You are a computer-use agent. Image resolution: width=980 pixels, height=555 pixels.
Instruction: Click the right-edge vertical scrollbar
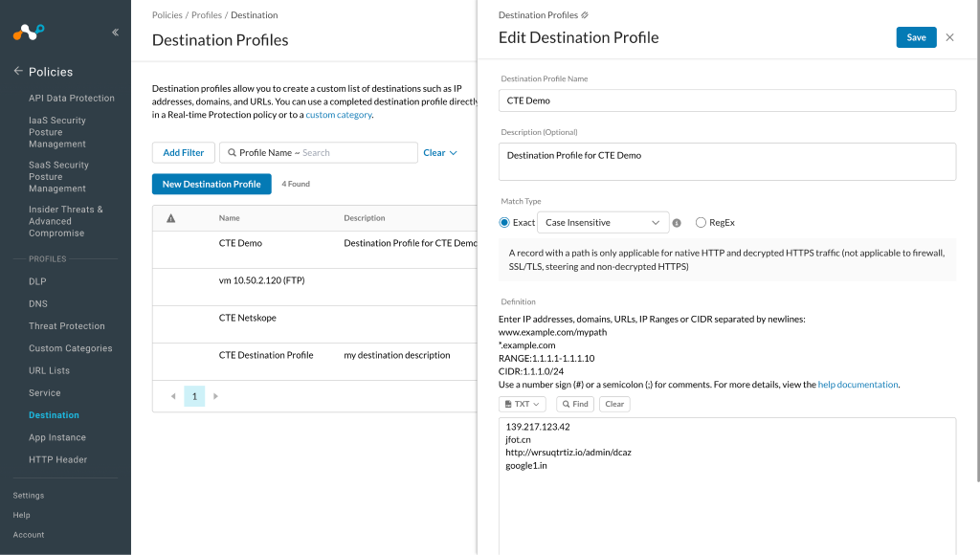(x=978, y=240)
